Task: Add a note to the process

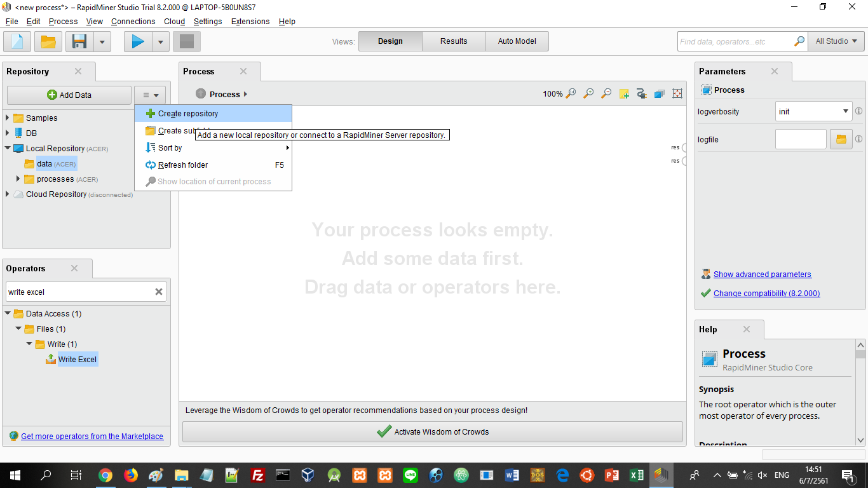Action: tap(624, 94)
